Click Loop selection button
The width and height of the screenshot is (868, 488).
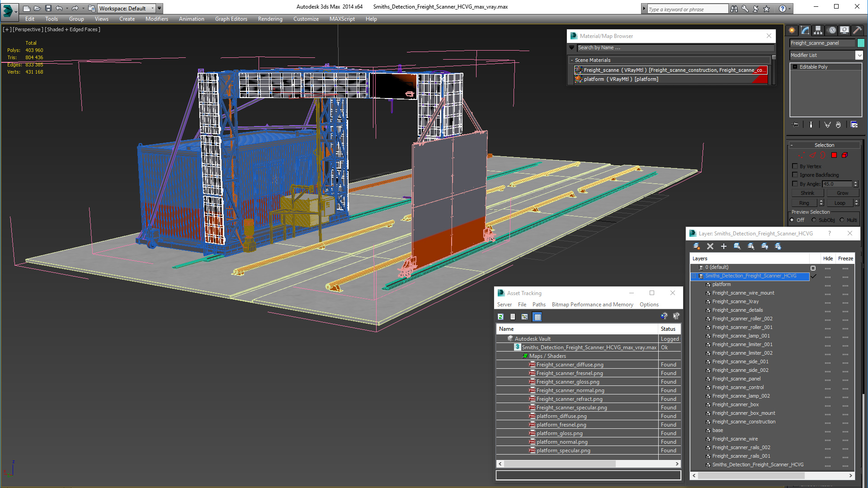tap(840, 203)
